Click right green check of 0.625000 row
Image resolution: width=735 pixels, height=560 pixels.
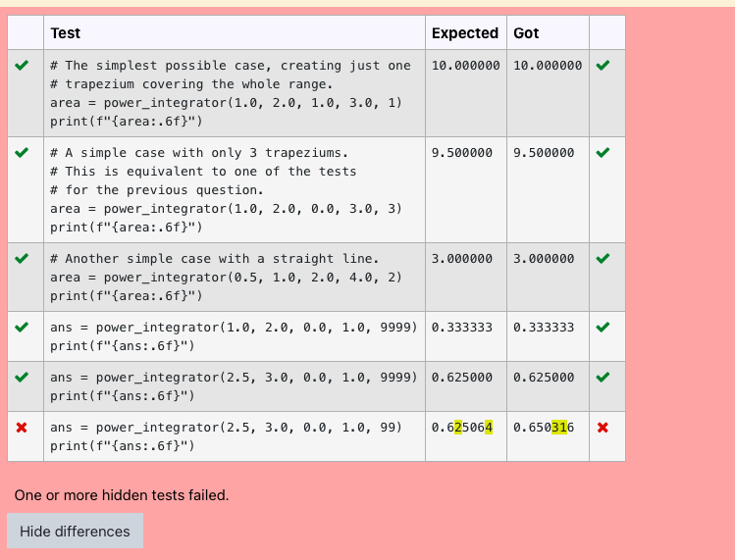pyautogui.click(x=603, y=377)
